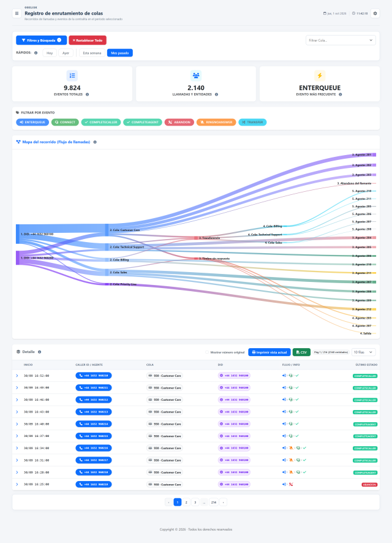Click the calendar icon beside the date

[x=325, y=13]
